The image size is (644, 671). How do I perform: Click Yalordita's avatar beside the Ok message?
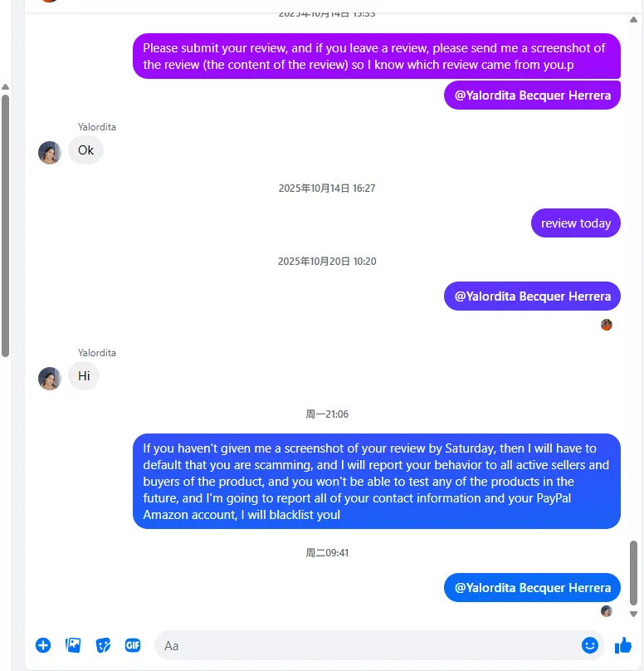coord(50,153)
